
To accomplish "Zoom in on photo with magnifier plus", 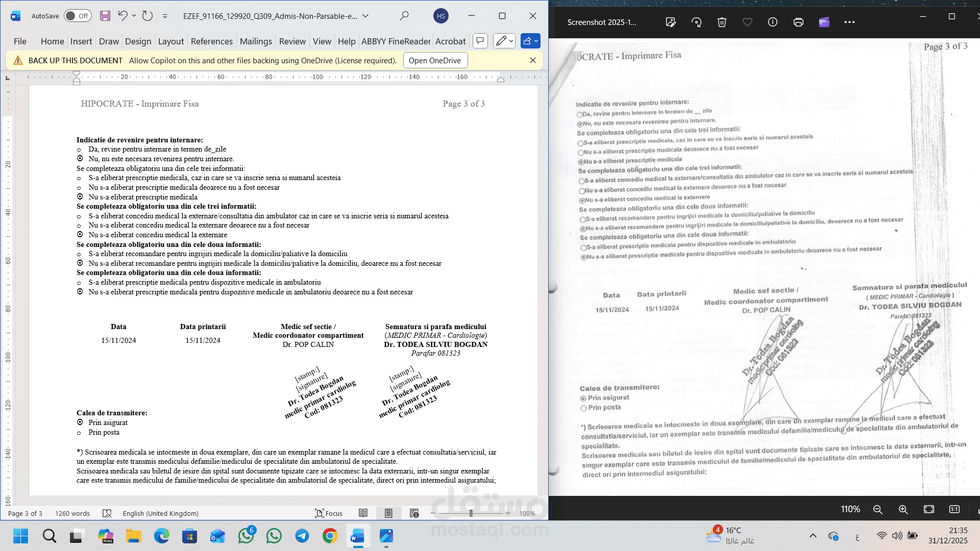I will (x=903, y=509).
